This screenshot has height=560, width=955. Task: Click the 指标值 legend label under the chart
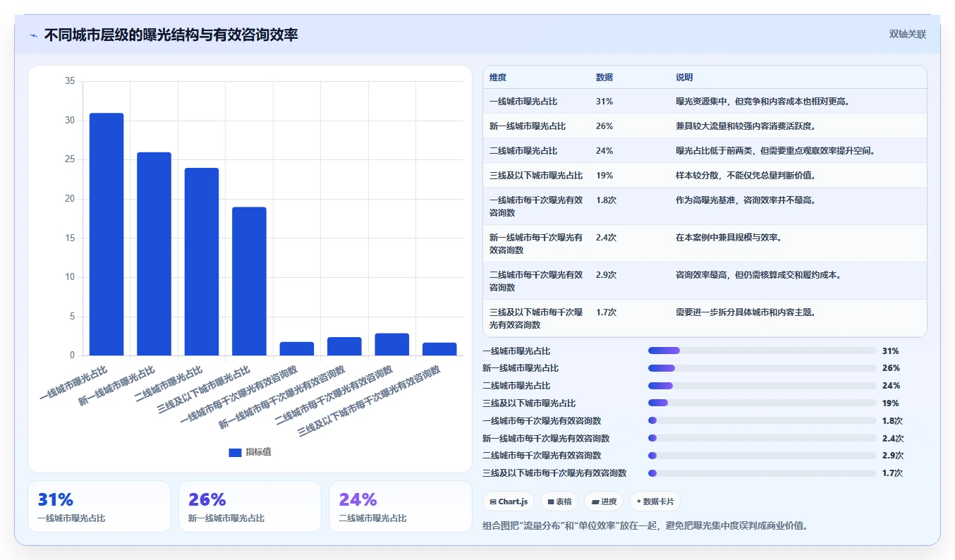pyautogui.click(x=258, y=452)
